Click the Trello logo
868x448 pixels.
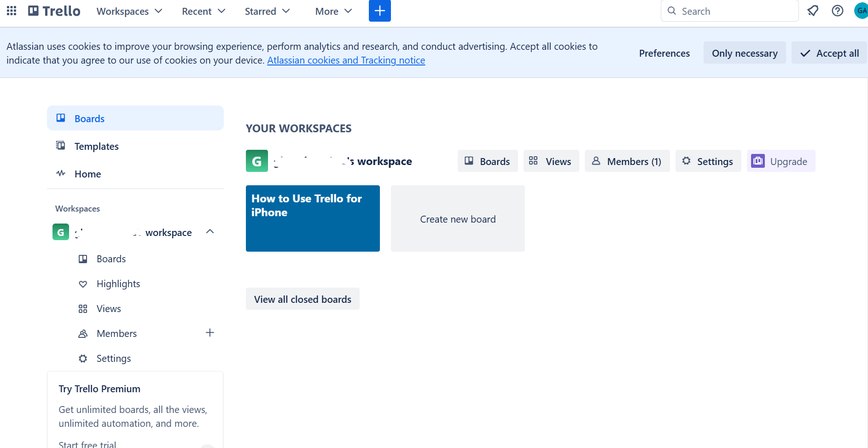pyautogui.click(x=54, y=11)
